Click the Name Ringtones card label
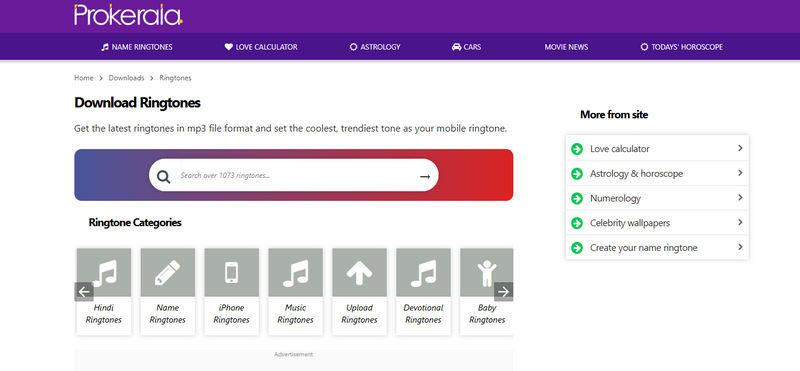800x371 pixels. (168, 314)
